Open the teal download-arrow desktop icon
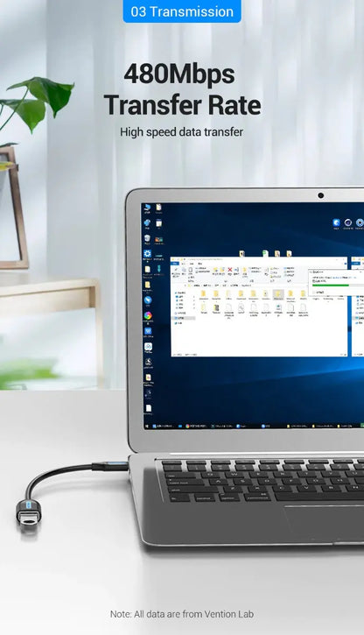Viewport: 364px width, 635px height. pos(159,269)
